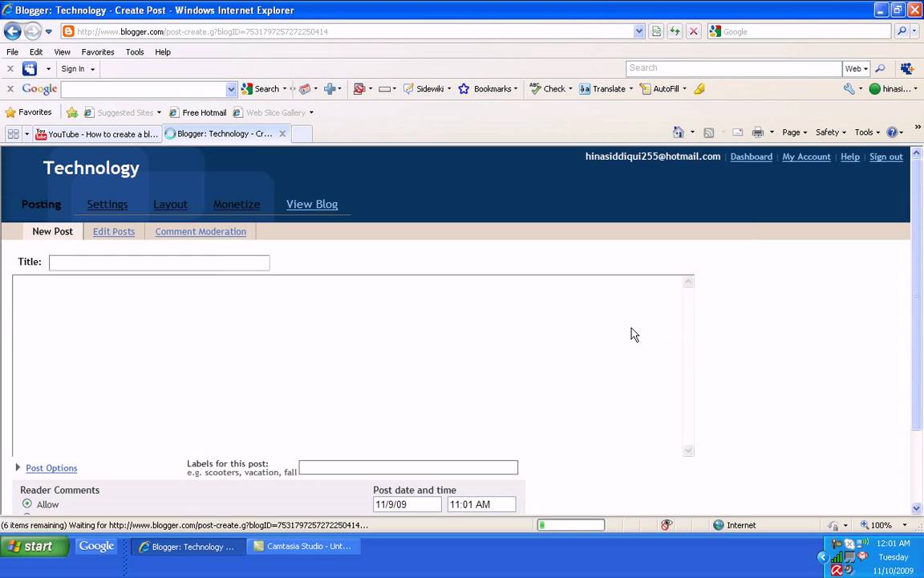Viewport: 924px width, 578px height.
Task: Select the Allow reader comments radio
Action: click(x=27, y=503)
